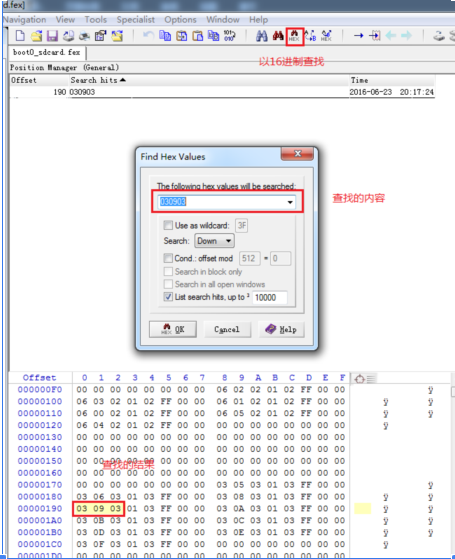The width and height of the screenshot is (455, 559).
Task: Click the Time column header
Action: pyautogui.click(x=359, y=80)
